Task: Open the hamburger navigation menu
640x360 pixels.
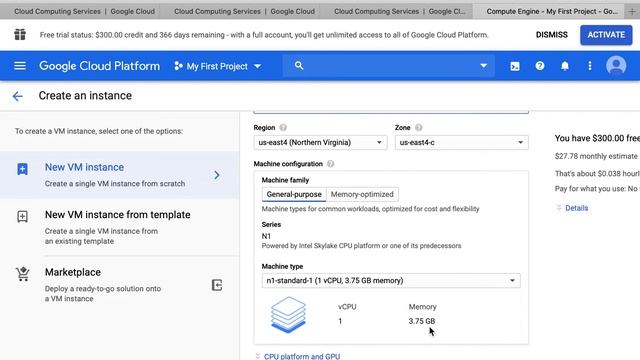Action: coord(20,66)
